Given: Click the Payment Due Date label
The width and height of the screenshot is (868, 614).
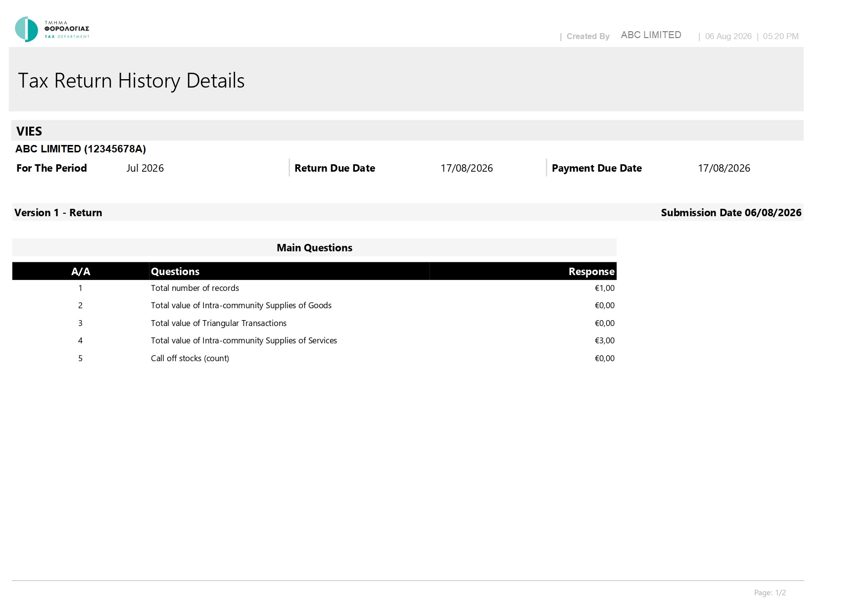Looking at the screenshot, I should pos(597,168).
